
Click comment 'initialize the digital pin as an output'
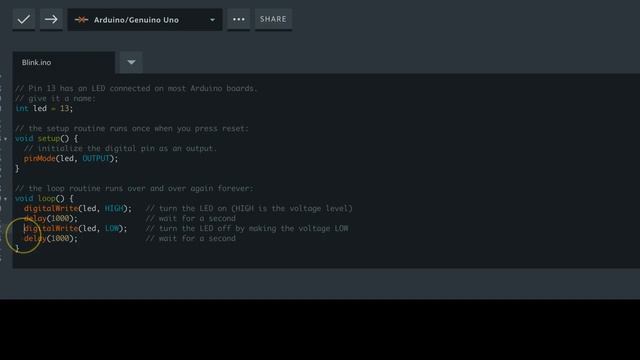(x=120, y=149)
